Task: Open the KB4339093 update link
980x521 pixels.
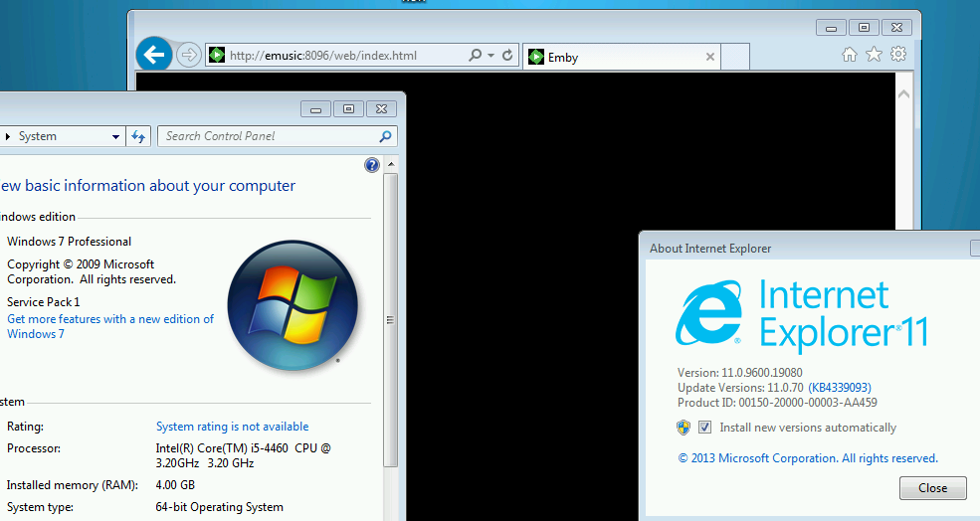Action: (840, 388)
